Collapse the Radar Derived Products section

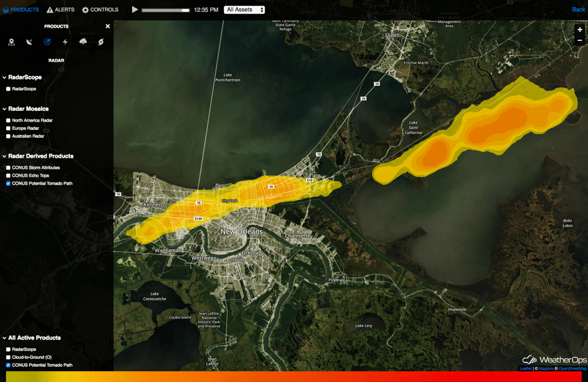pos(4,156)
